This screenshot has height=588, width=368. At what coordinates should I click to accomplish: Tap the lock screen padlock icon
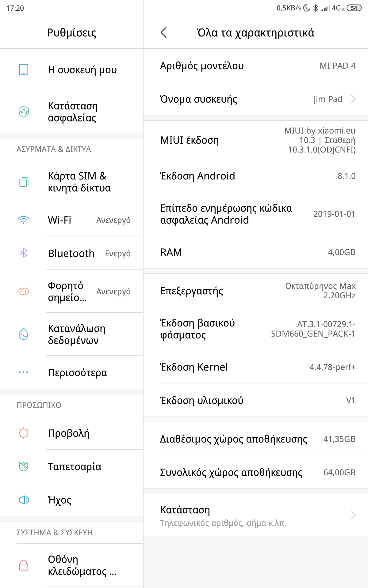(x=24, y=565)
